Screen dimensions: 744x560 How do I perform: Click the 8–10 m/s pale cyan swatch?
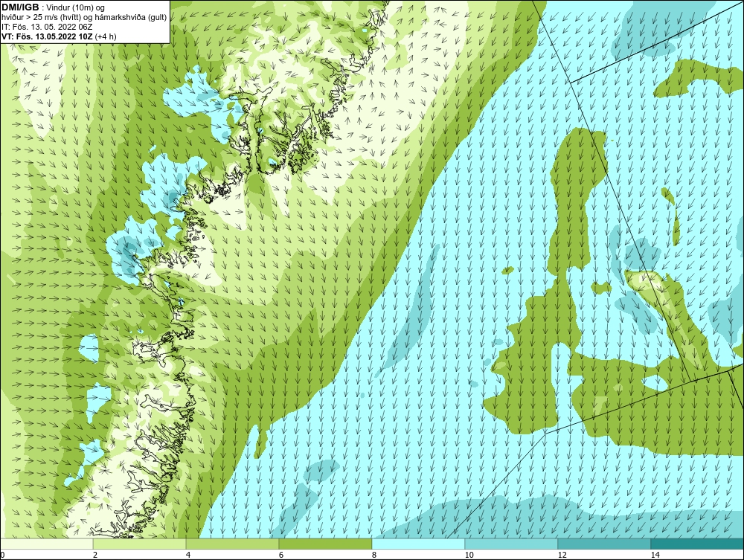pos(418,544)
